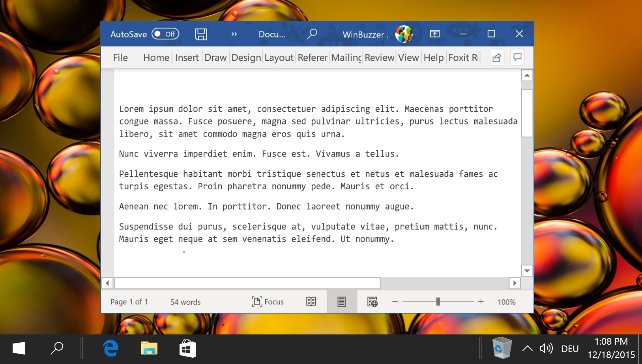
Task: Show hidden icons in the system tray
Action: tap(527, 348)
